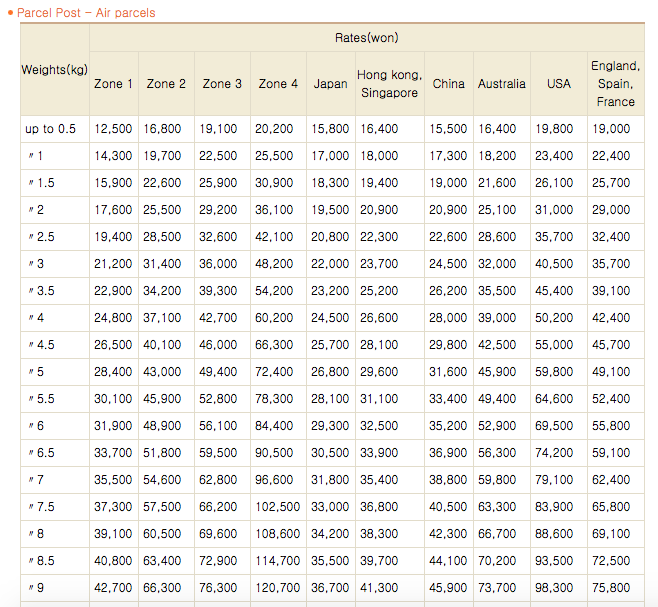Viewport: 658px width, 607px height.
Task: Select the Australia column header
Action: [x=501, y=84]
